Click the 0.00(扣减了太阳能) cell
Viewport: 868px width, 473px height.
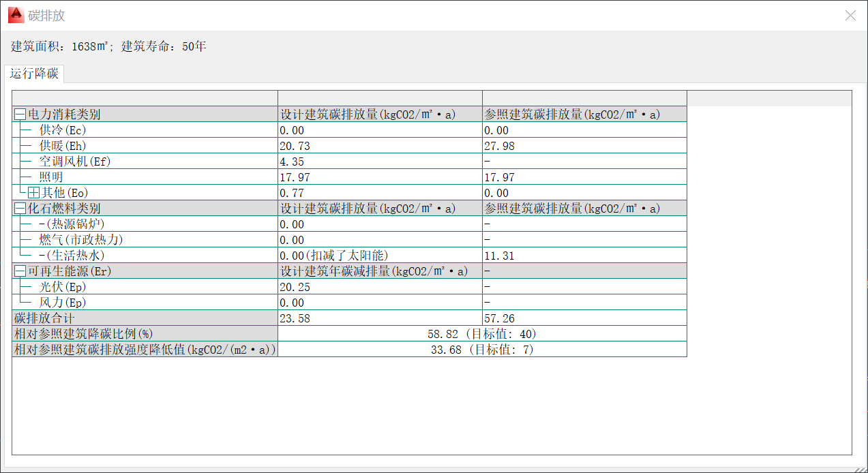[x=334, y=256]
